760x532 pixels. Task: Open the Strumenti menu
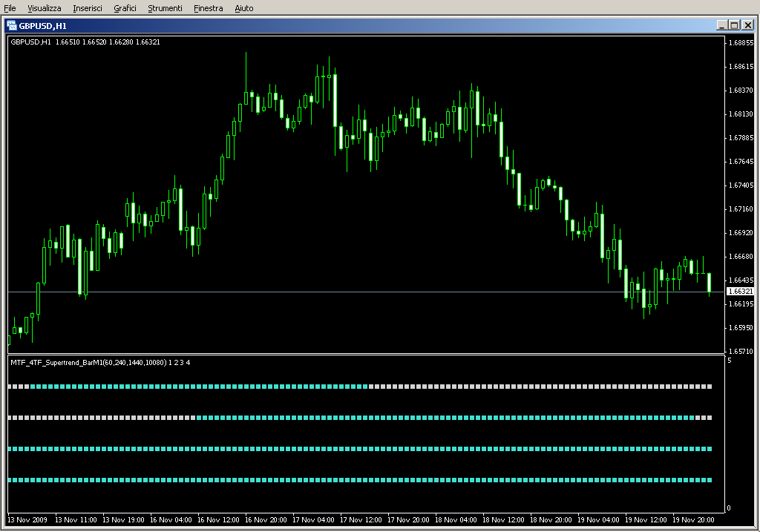(x=165, y=8)
